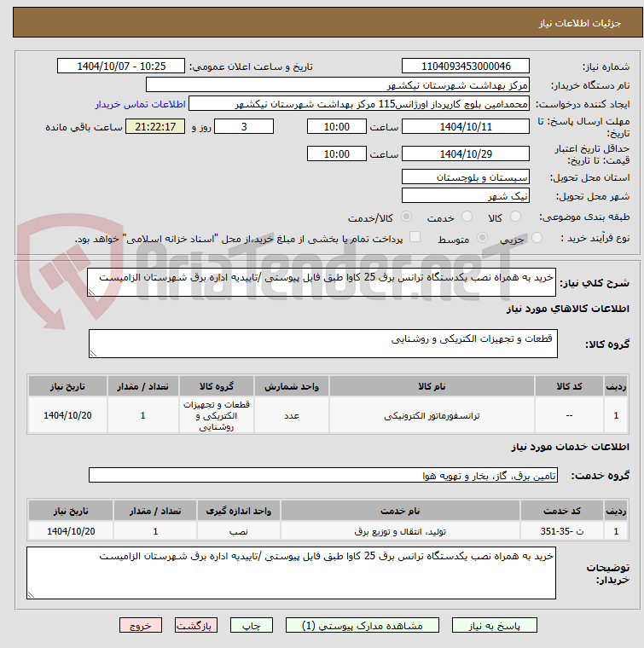Click 'گروه کالا' column header in goods table
Viewport: 644px width, 648px height.
click(x=216, y=386)
